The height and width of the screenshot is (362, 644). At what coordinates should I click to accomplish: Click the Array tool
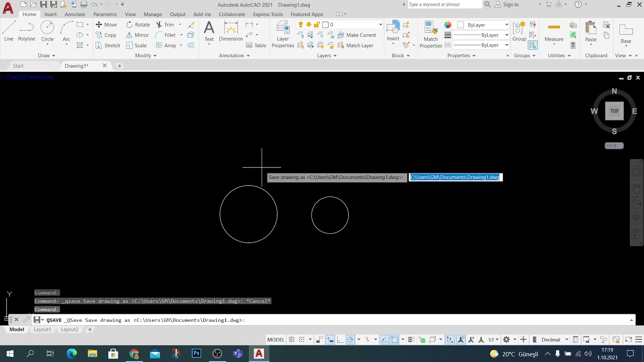(x=166, y=45)
